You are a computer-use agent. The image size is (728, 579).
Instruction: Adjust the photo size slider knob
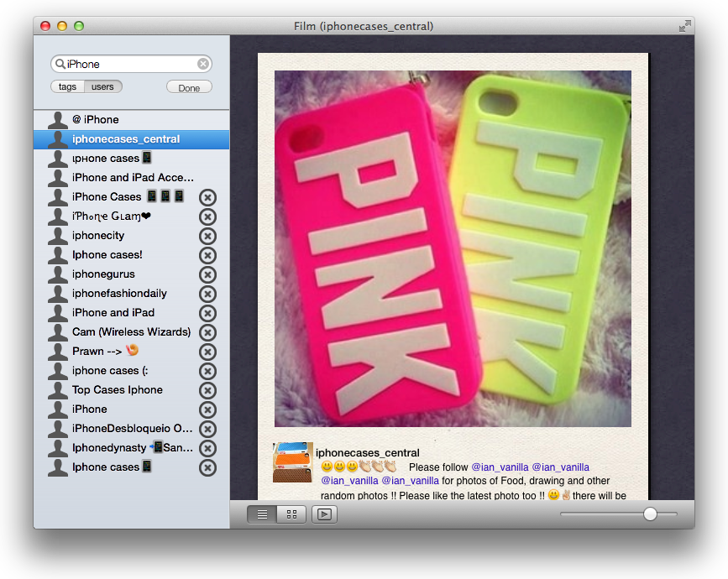pyautogui.click(x=650, y=514)
